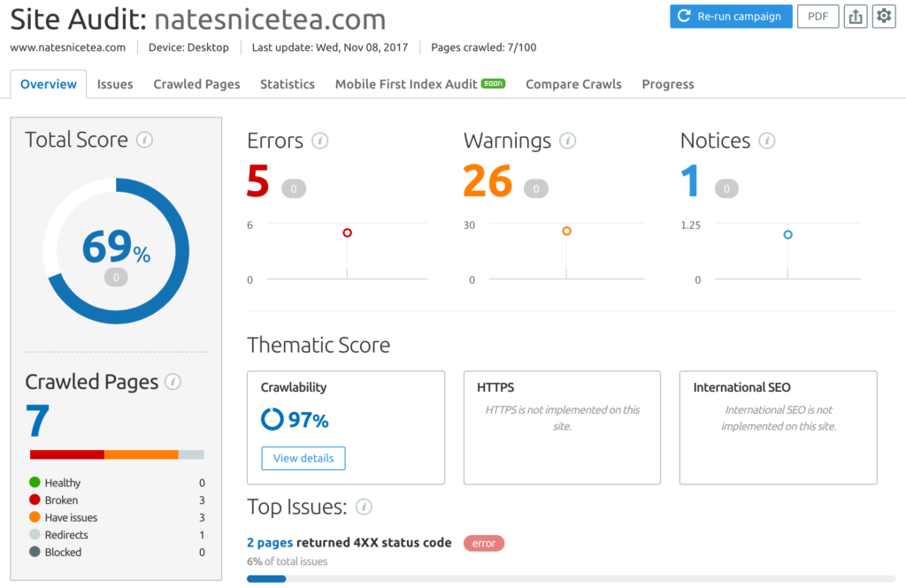Click the red errors count 5
This screenshot has width=906, height=588.
tap(257, 180)
